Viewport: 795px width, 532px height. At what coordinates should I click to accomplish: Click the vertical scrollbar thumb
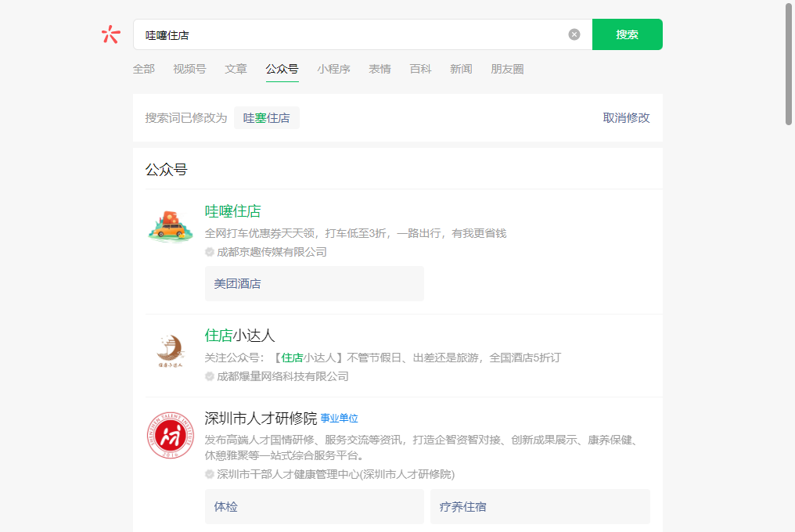pos(789,63)
